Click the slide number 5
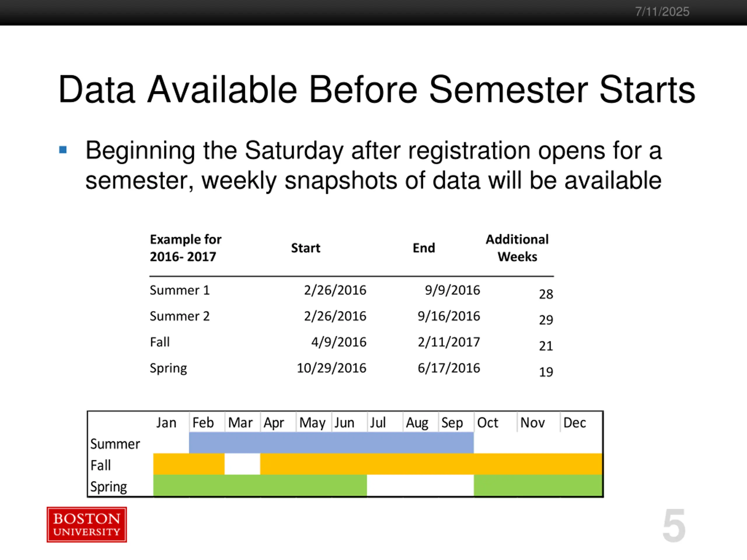 tap(674, 525)
